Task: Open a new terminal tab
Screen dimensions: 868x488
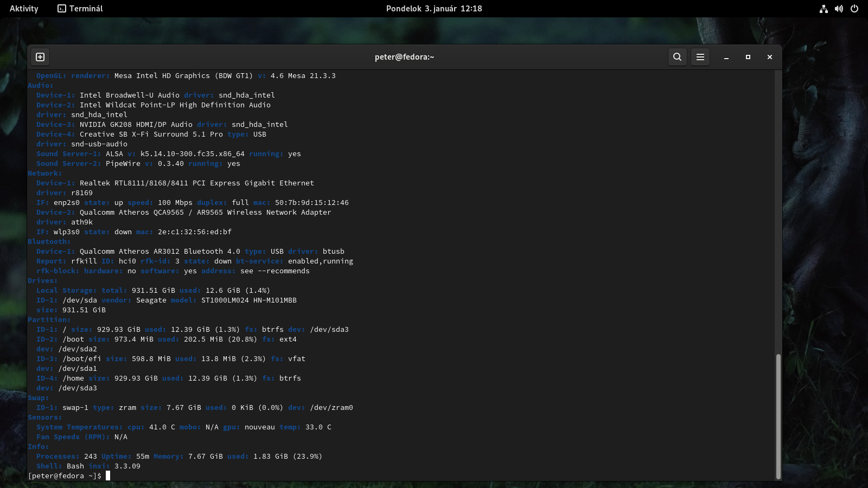Action: pyautogui.click(x=40, y=57)
